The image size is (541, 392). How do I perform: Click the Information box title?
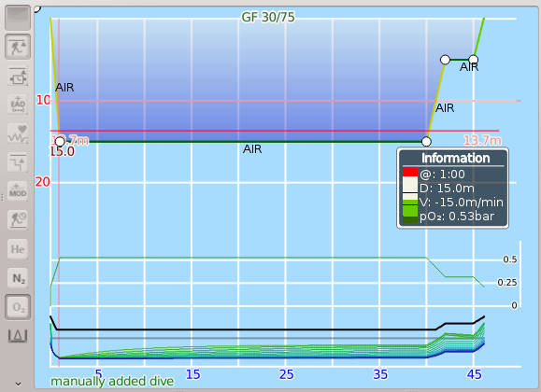tap(455, 158)
